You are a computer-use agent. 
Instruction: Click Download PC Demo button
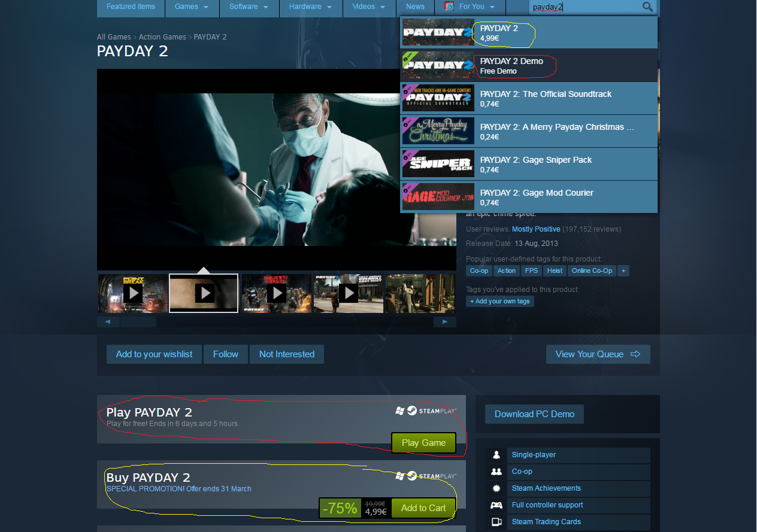pos(534,414)
